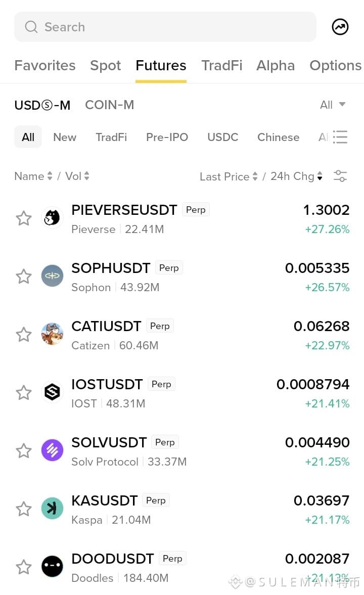Sort list by Vol
Viewport: 364px width, 595px height.
[77, 176]
